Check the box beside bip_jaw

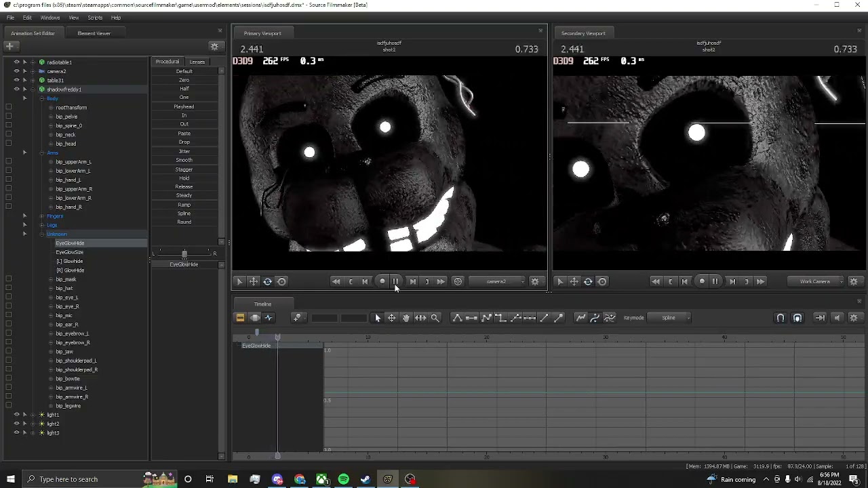(x=8, y=352)
